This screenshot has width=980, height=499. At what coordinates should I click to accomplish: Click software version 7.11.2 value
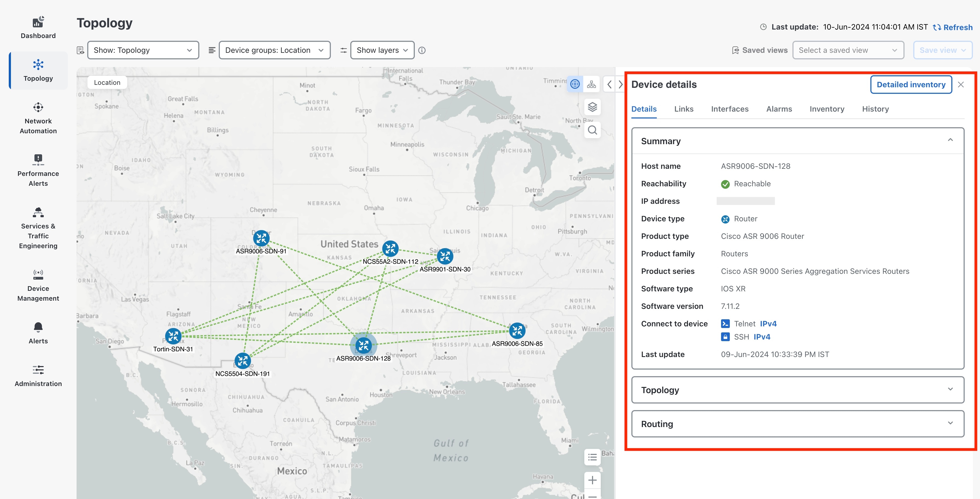[x=730, y=306]
